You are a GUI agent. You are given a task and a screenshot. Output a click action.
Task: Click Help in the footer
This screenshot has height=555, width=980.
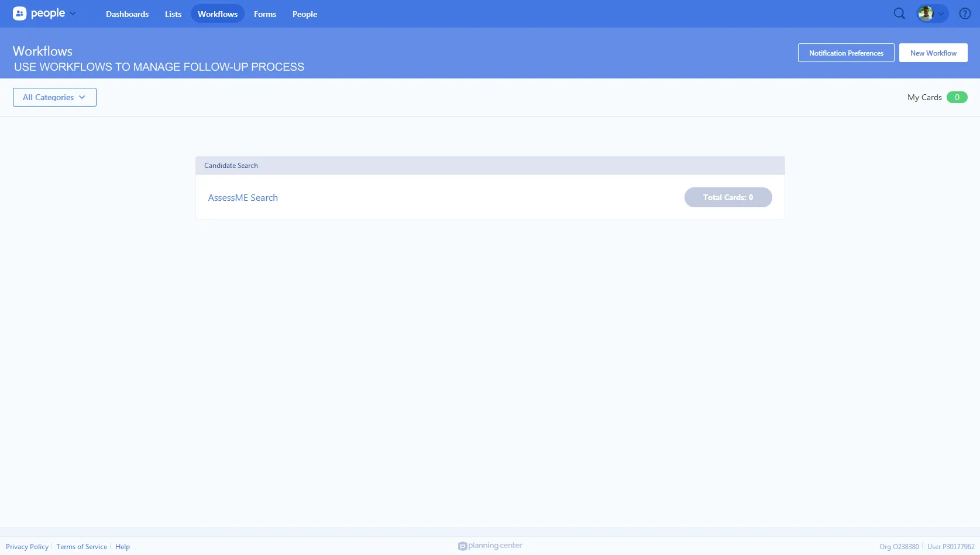point(122,546)
